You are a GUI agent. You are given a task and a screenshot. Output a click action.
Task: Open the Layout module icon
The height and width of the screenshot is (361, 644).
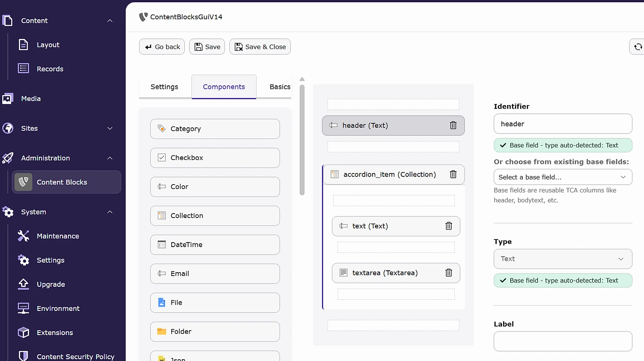[23, 45]
